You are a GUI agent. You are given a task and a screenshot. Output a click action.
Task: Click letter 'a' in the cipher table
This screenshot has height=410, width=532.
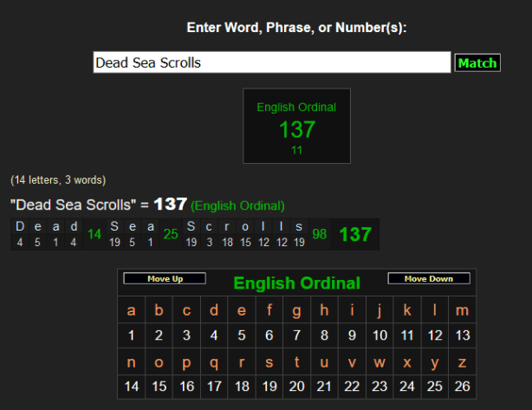(132, 310)
